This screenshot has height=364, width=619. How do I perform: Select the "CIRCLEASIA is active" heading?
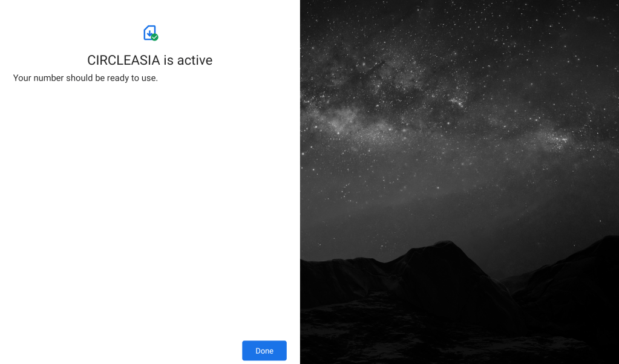pyautogui.click(x=150, y=60)
